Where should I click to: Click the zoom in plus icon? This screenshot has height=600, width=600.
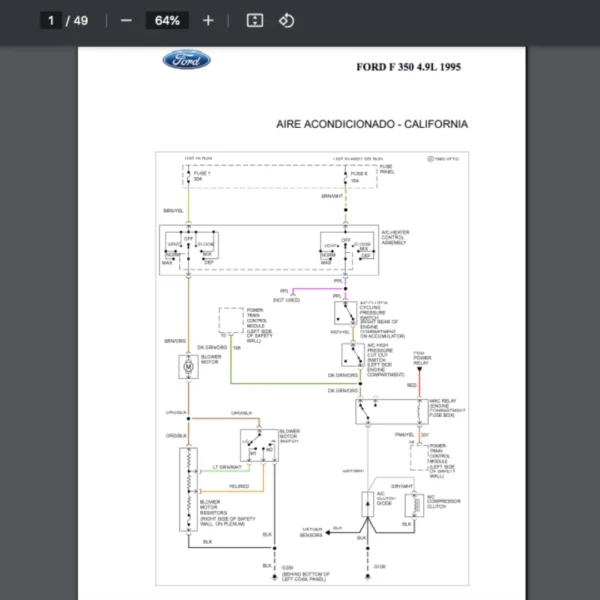[208, 20]
